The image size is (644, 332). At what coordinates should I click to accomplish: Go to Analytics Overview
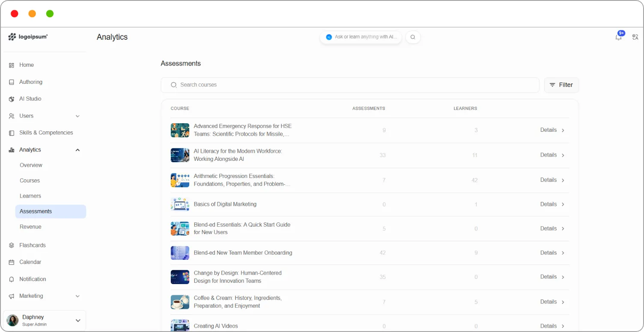[x=31, y=165]
